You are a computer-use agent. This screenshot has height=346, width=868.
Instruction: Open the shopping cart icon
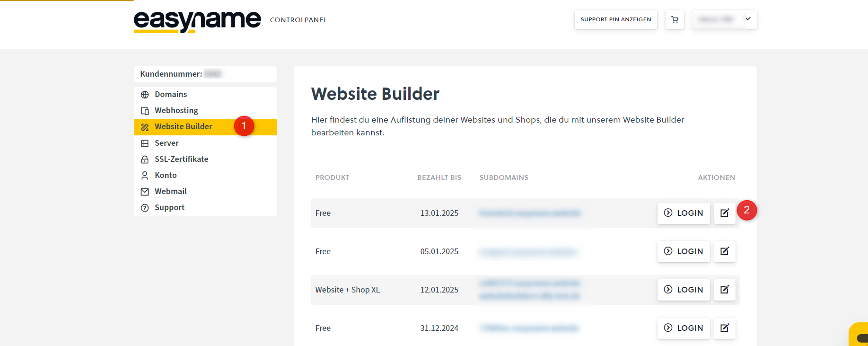[x=675, y=19]
